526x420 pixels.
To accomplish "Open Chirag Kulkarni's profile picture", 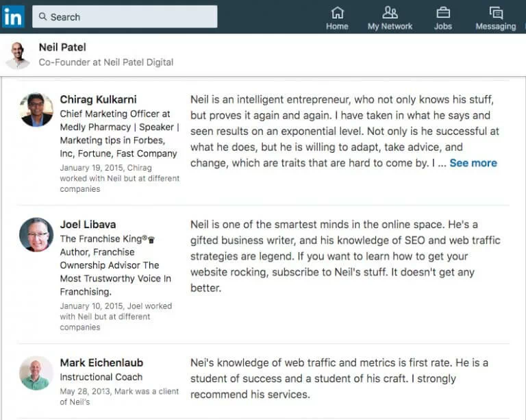I will coord(36,110).
